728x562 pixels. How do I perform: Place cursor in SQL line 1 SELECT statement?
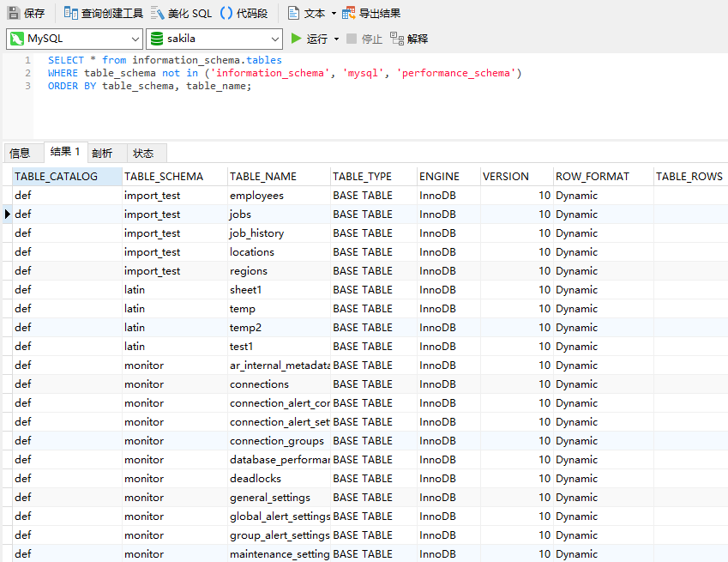[165, 60]
